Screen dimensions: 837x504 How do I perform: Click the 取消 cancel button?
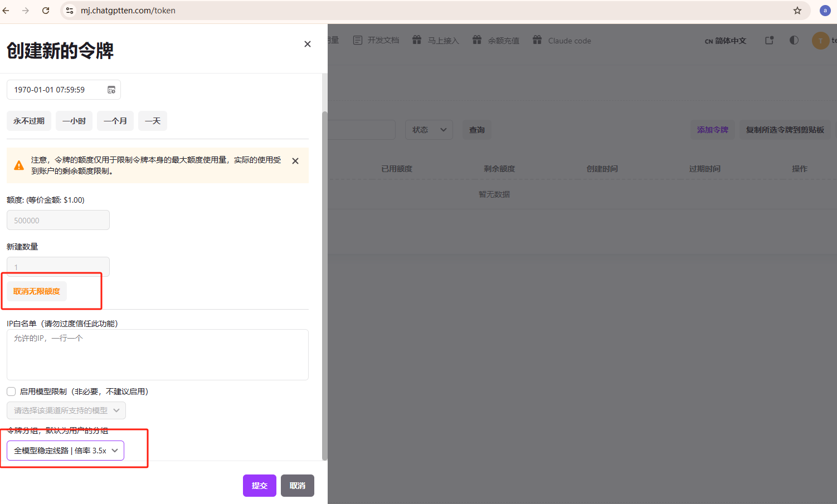pos(298,486)
